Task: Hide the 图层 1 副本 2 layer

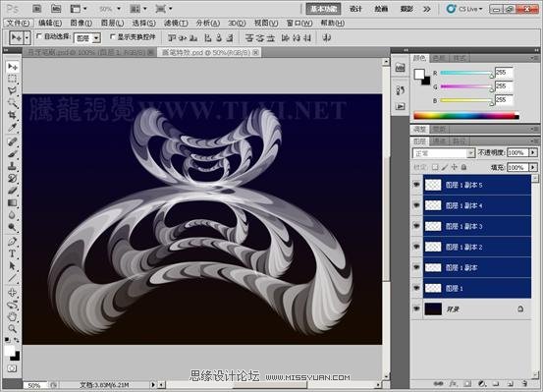Action: pos(416,247)
